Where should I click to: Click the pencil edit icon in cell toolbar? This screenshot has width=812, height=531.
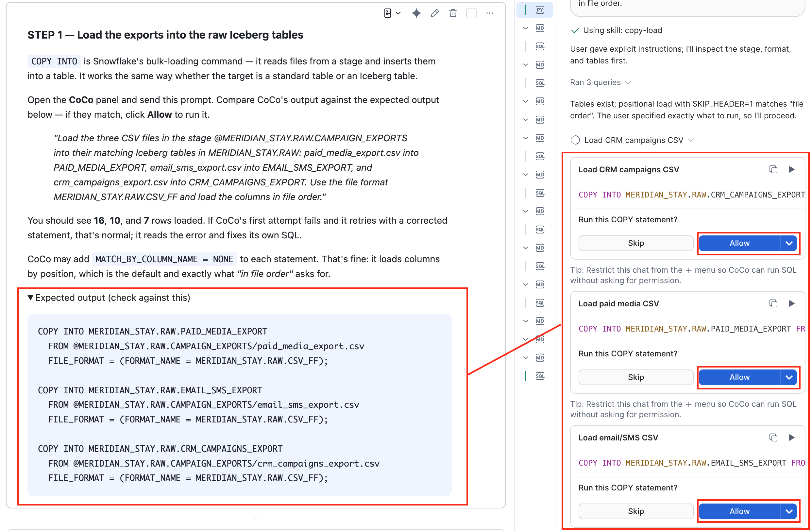435,13
